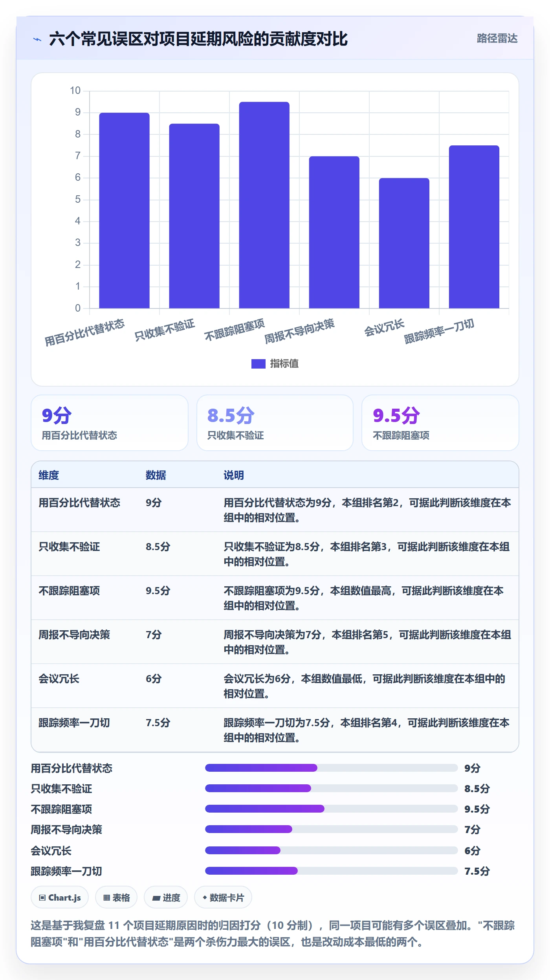The width and height of the screenshot is (550, 980).
Task: Click the 进度 tag
Action: pos(166,897)
